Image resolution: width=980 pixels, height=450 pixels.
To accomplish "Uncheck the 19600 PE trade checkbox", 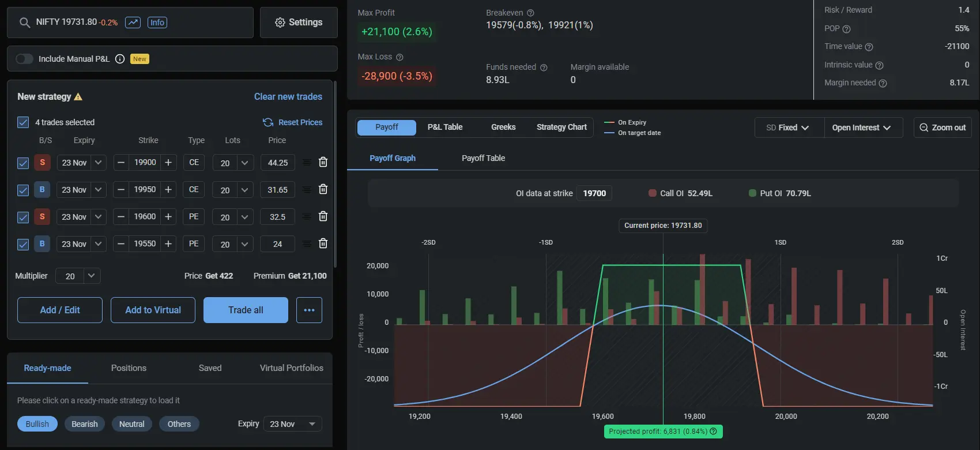I will (23, 217).
